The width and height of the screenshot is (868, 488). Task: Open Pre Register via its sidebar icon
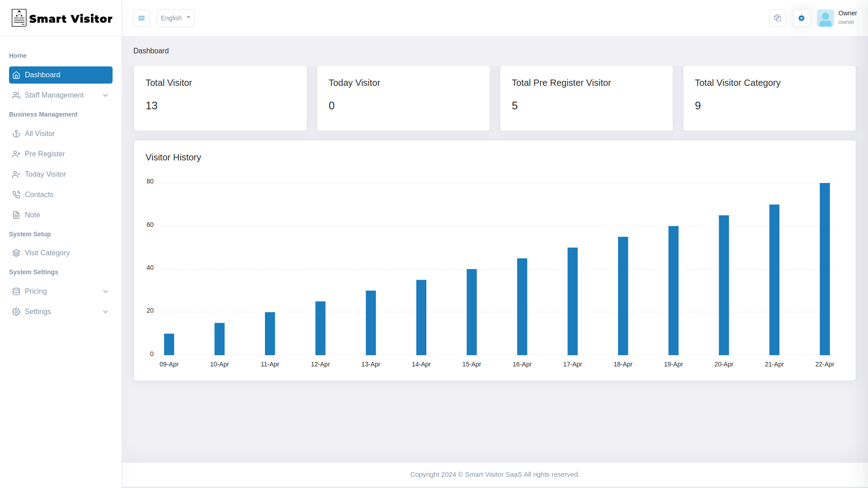pos(16,154)
